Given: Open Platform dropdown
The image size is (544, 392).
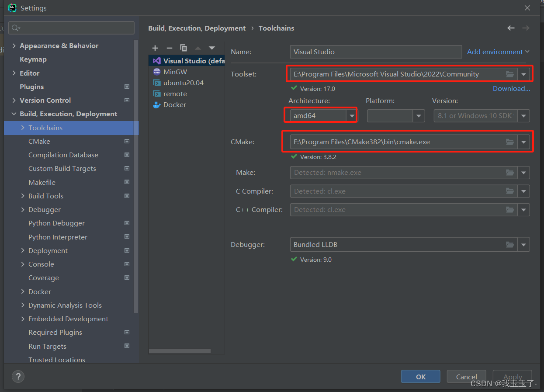Looking at the screenshot, I should [x=419, y=116].
